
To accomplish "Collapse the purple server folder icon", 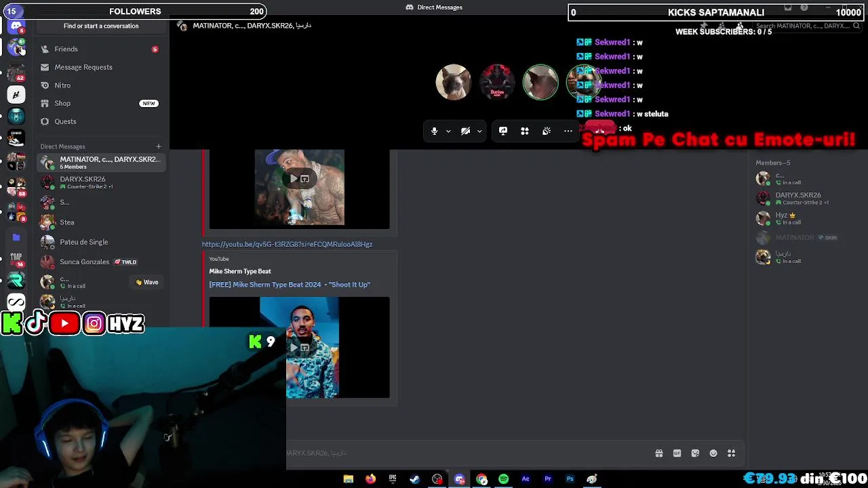I will pyautogui.click(x=16, y=237).
